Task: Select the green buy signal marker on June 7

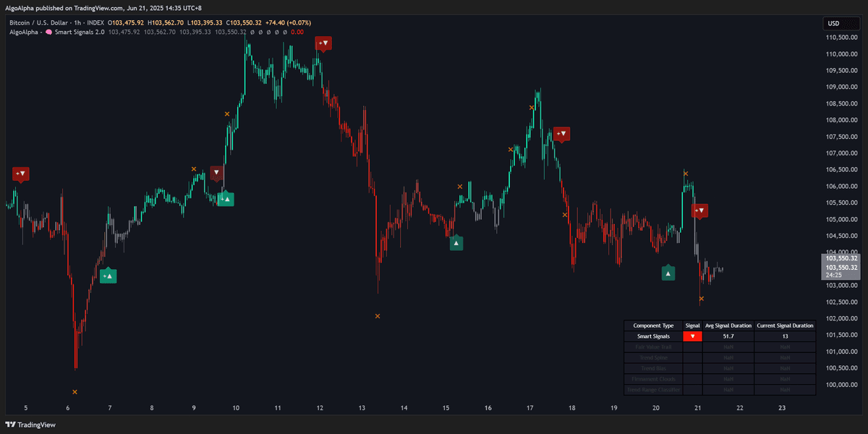Action: tap(109, 276)
